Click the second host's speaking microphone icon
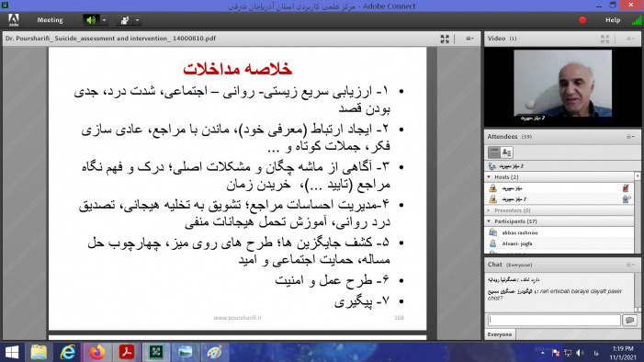The width and height of the screenshot is (644, 362). [x=626, y=199]
